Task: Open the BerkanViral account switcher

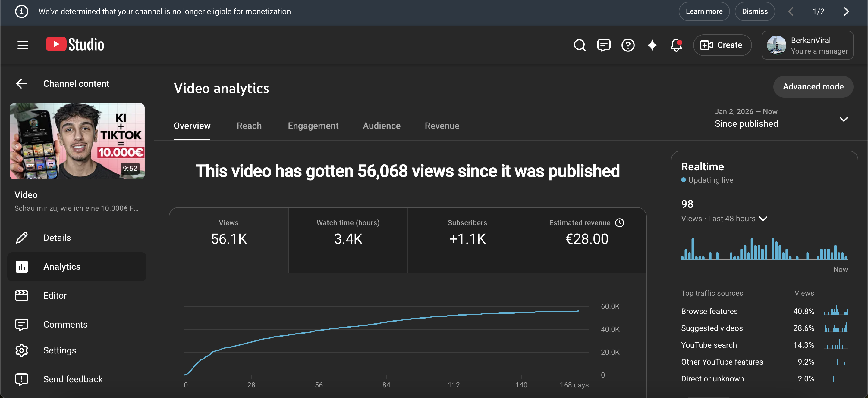Action: (x=807, y=45)
